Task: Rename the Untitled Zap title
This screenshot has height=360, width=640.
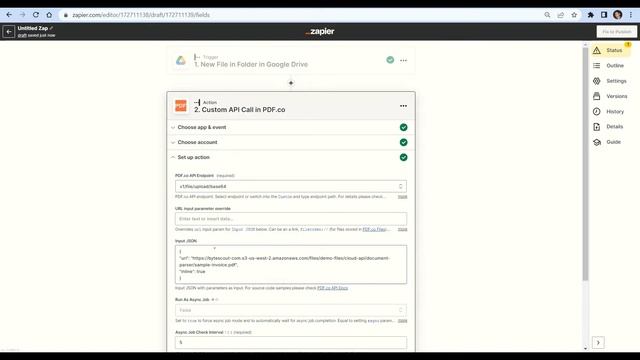Action: [x=33, y=28]
